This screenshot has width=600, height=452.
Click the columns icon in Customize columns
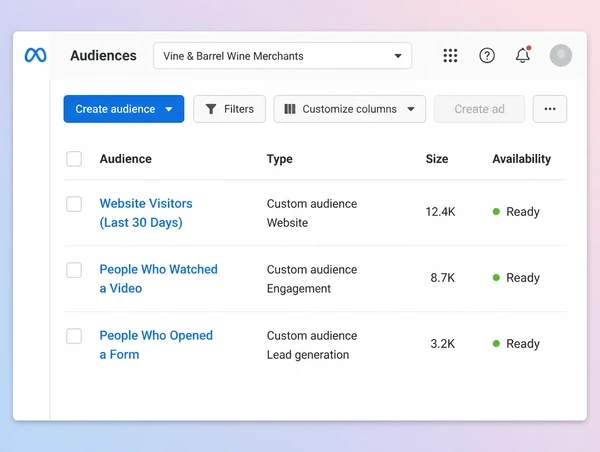click(x=290, y=109)
